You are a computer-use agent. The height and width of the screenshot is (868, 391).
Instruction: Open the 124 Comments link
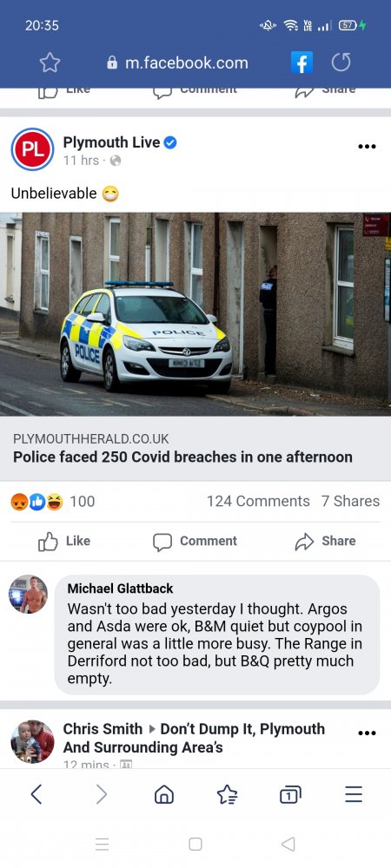(258, 501)
